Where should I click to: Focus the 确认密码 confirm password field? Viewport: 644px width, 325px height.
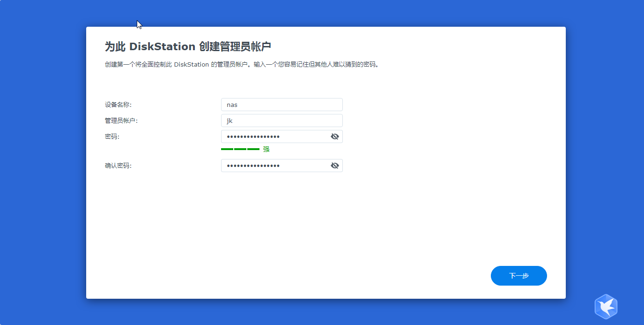(281, 166)
